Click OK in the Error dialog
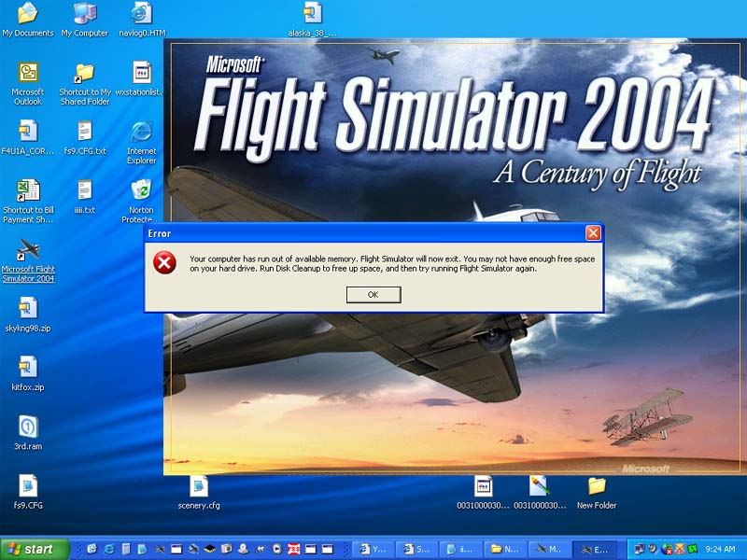Screen dimensions: 747x560 [373, 295]
